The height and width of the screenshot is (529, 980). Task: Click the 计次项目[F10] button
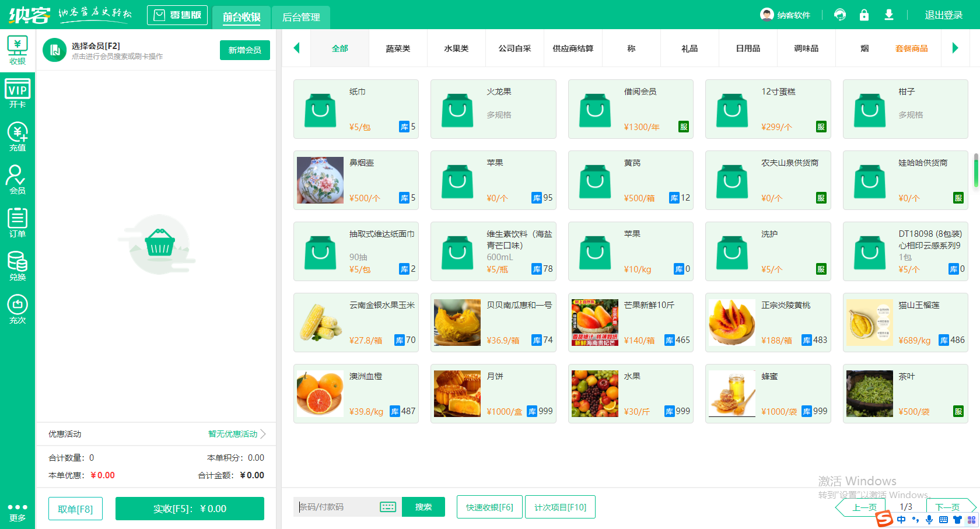pos(560,507)
